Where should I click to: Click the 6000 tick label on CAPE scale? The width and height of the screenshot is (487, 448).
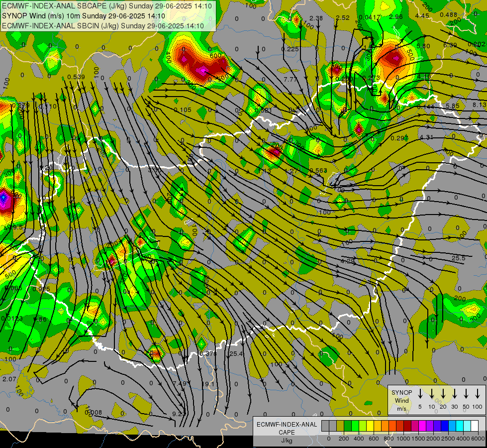pos(478,439)
